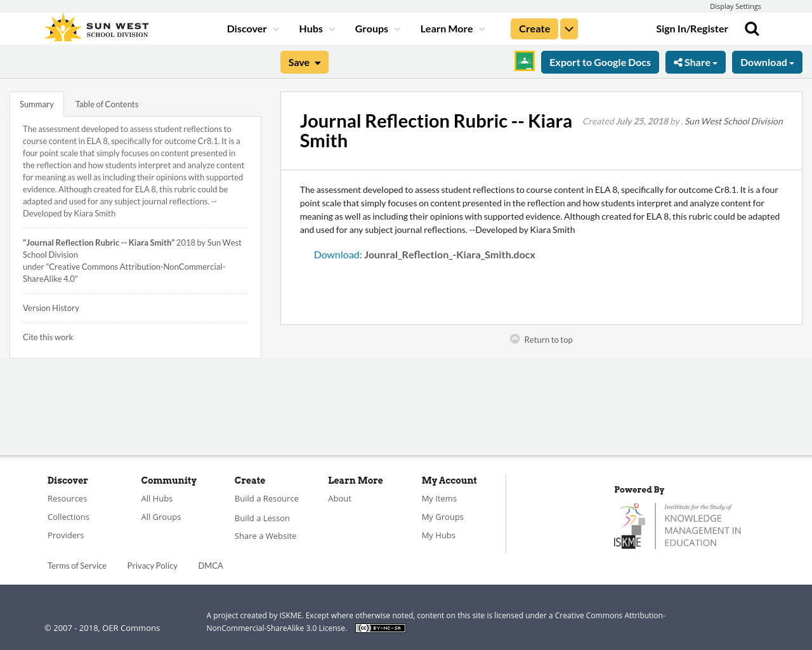Expand the Save options dropdown
Screen dimensions: 812x650
(304, 61)
